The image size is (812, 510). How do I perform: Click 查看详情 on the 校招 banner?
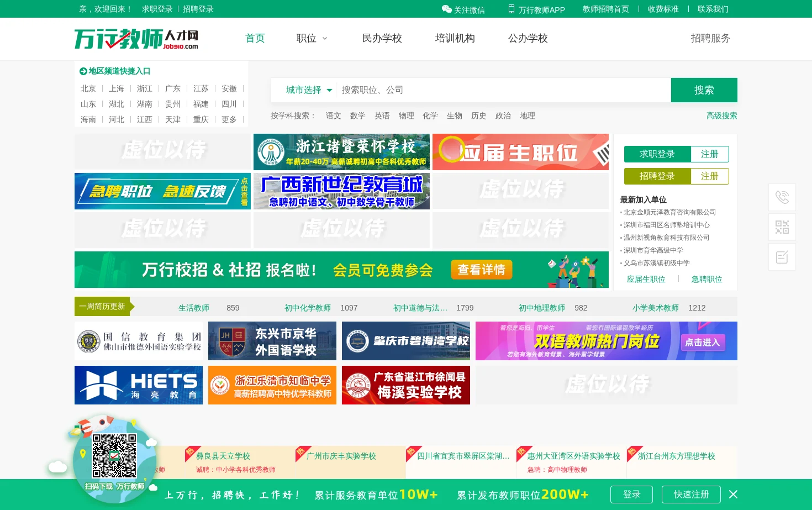[482, 270]
